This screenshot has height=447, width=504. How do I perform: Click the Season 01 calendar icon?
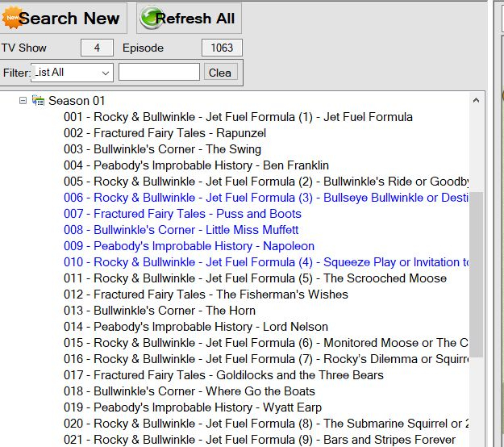click(x=38, y=101)
